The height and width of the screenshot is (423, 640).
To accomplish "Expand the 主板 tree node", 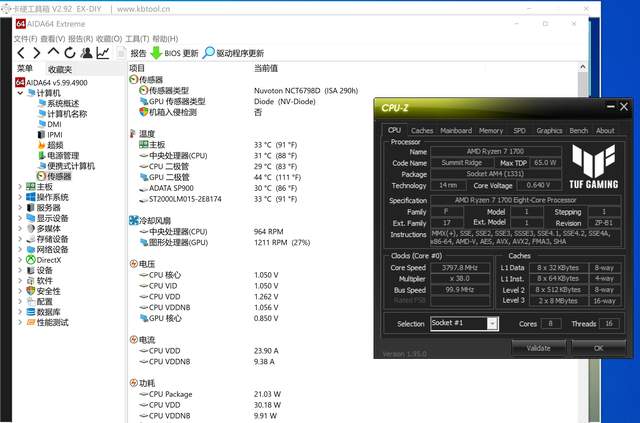I will click(21, 186).
